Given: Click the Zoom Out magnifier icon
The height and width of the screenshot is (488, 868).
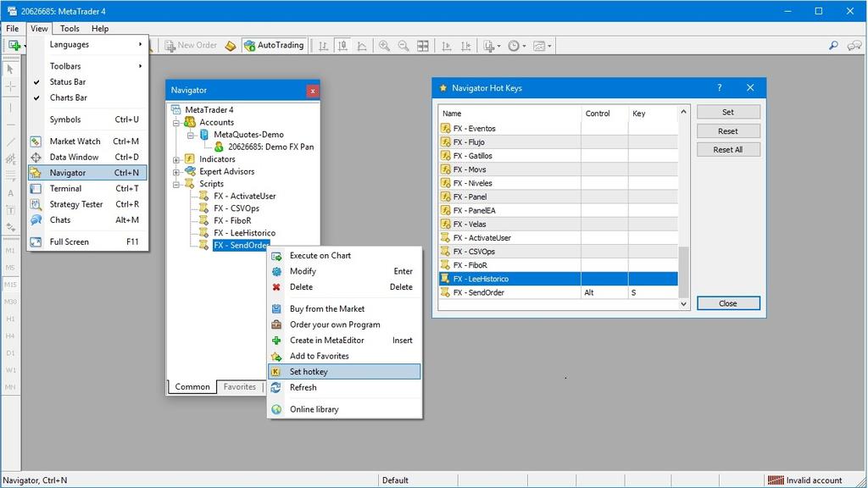Looking at the screenshot, I should point(403,46).
